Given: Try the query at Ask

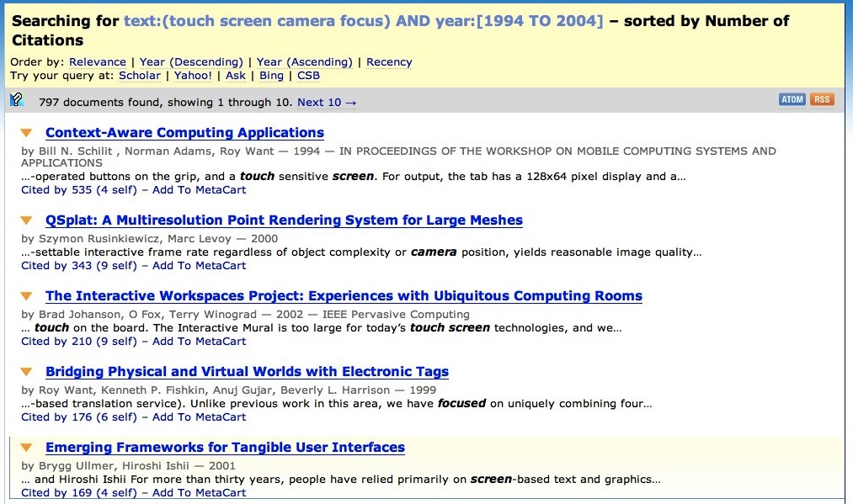Looking at the screenshot, I should pos(236,76).
